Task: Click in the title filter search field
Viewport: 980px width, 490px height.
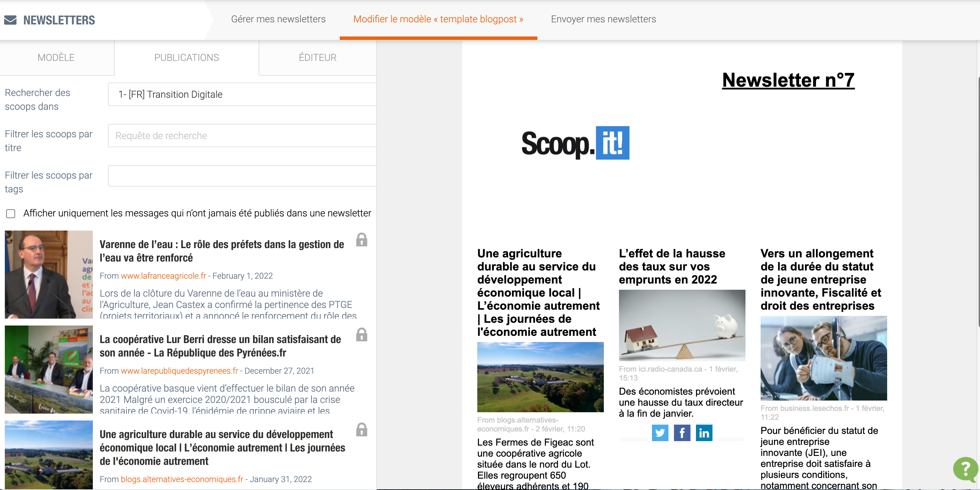Action: point(242,136)
